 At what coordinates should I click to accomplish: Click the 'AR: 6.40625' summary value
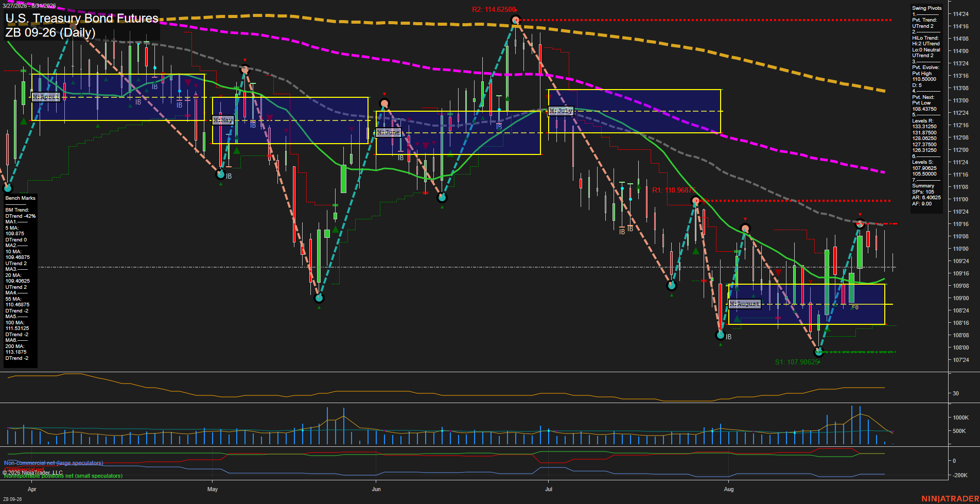coord(926,198)
